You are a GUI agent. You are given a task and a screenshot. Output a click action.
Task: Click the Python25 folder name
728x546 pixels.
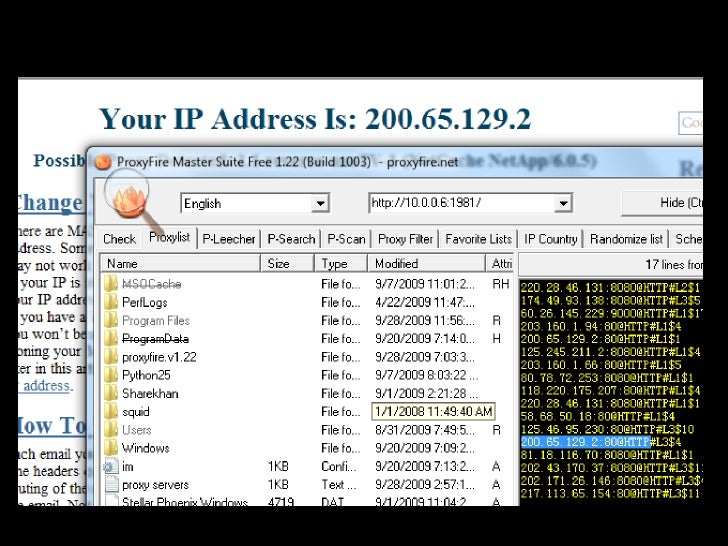146,375
